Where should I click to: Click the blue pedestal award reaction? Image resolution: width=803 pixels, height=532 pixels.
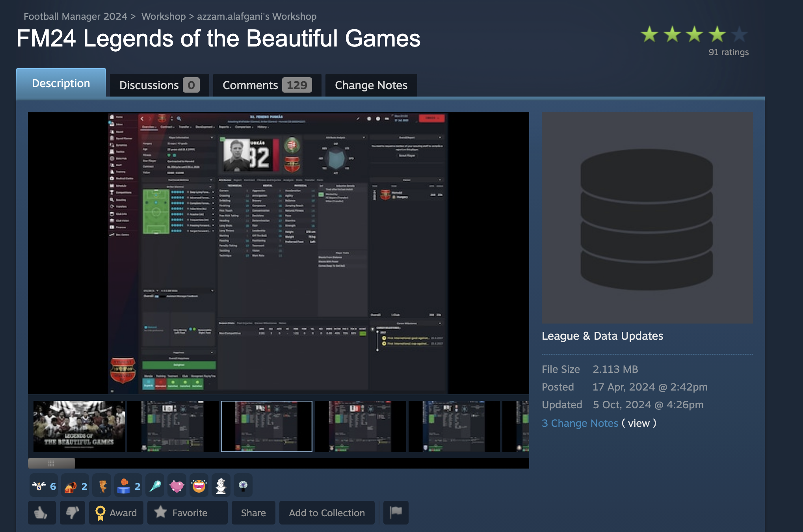(128, 486)
